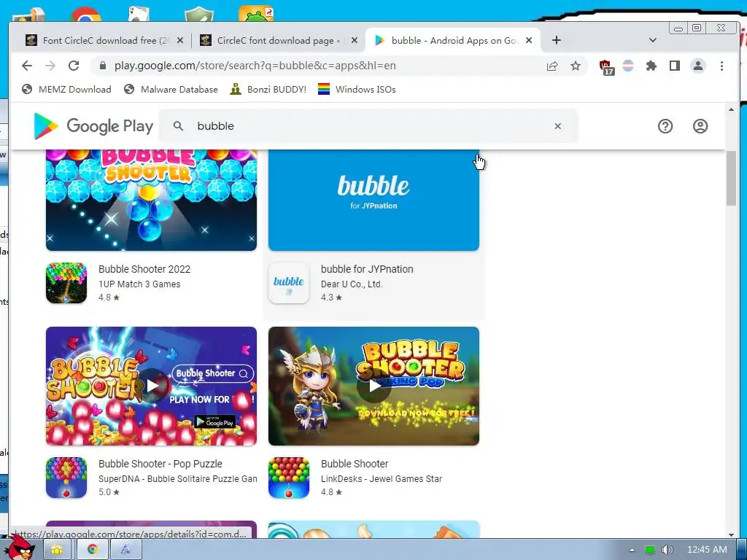The image size is (747, 560).
Task: Click Bubble Shooter 2022 app icon
Action: pos(66,283)
